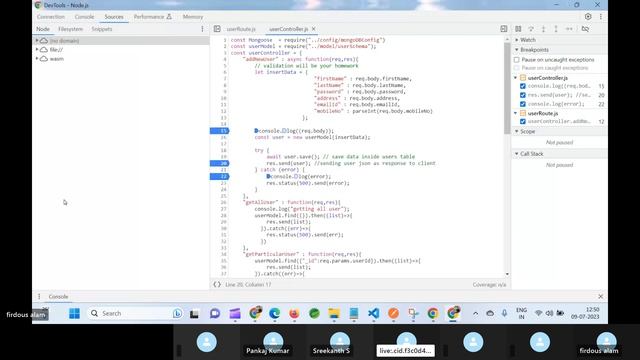Open Postman orange icon in taskbar

393,313
